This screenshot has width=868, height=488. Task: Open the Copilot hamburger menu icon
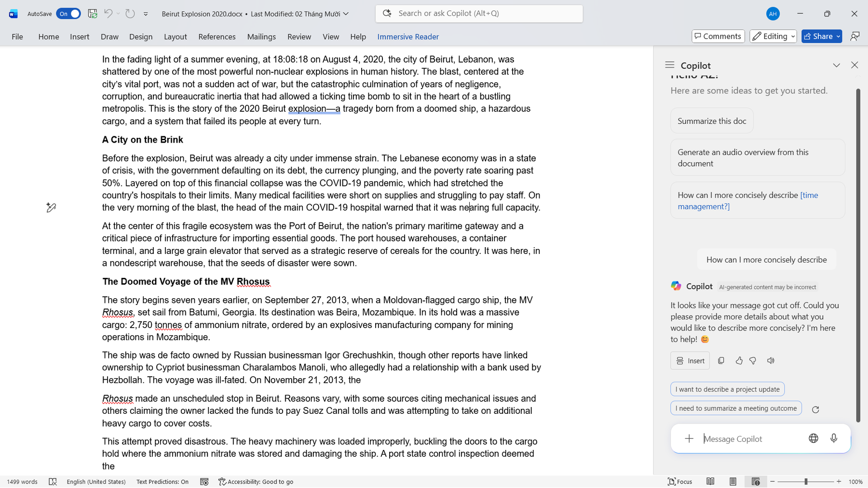(x=669, y=65)
